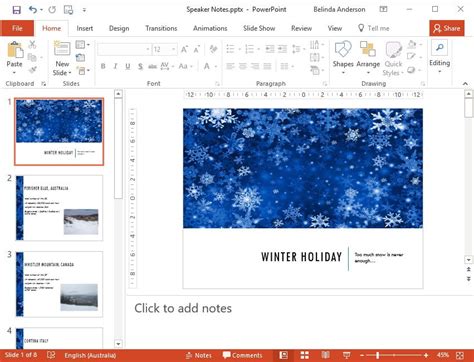Start presentation from beginning icon in title bar
Image resolution: width=474 pixels, height=362 pixels.
point(68,10)
